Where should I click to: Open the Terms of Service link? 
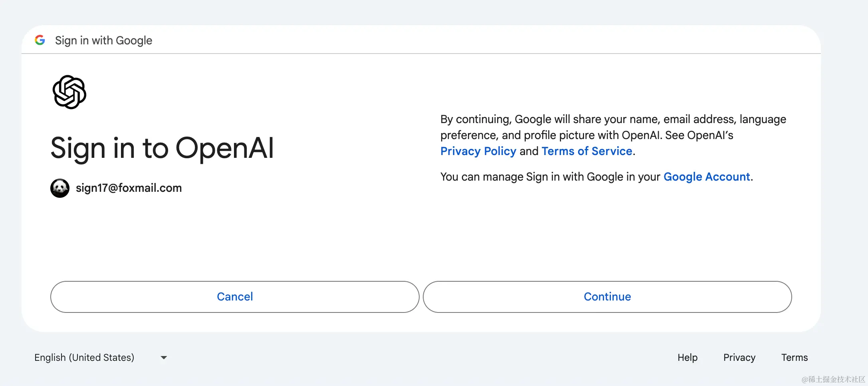587,151
